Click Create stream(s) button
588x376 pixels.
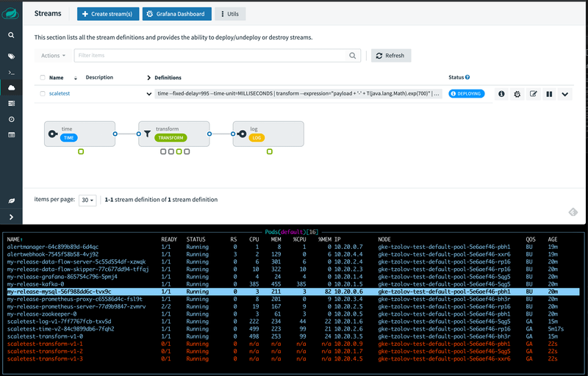108,14
